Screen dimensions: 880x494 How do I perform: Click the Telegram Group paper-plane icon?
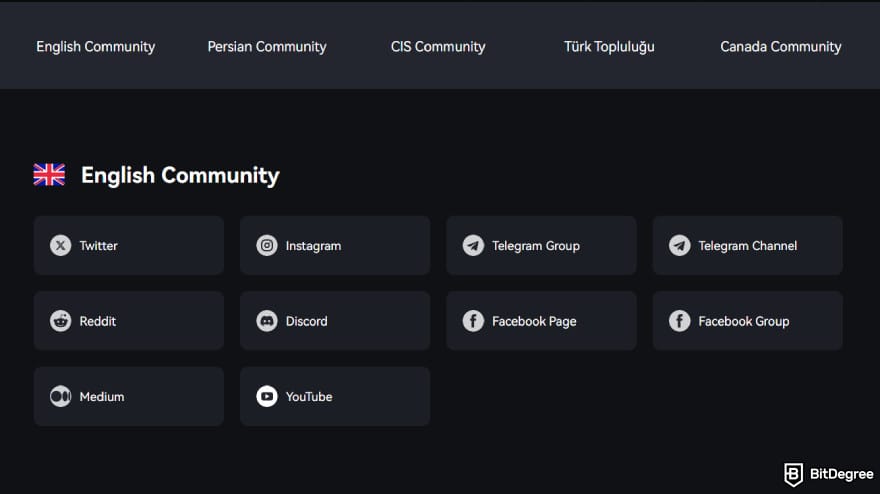tap(473, 245)
